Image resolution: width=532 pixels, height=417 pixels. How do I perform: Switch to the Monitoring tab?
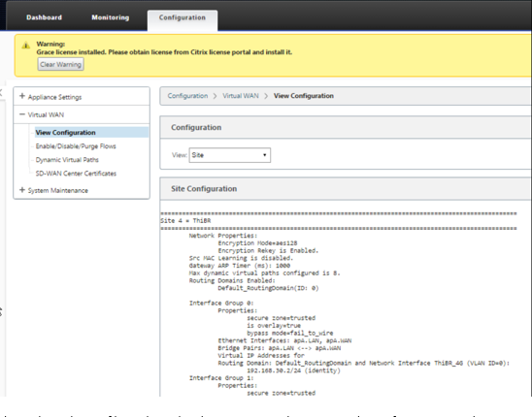111,17
